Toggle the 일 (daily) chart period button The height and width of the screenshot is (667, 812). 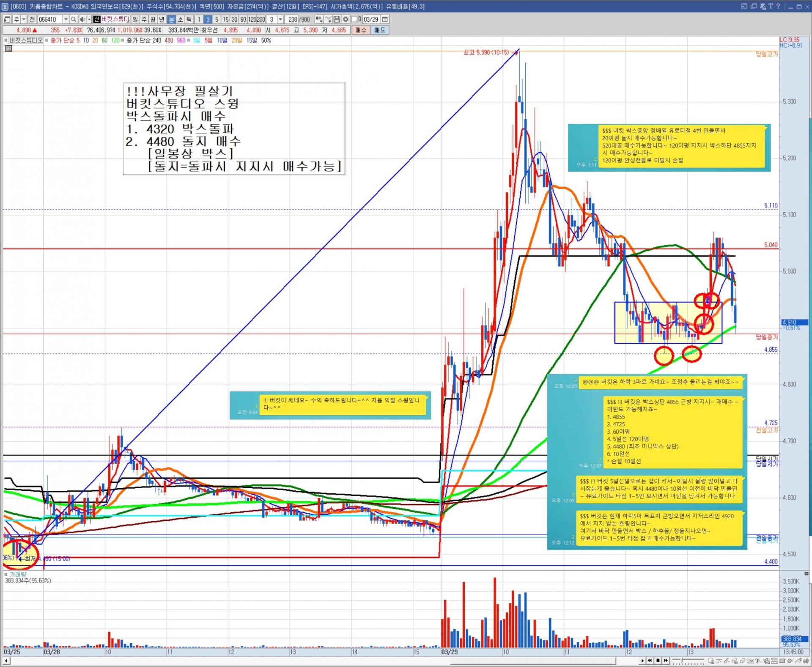click(x=135, y=19)
